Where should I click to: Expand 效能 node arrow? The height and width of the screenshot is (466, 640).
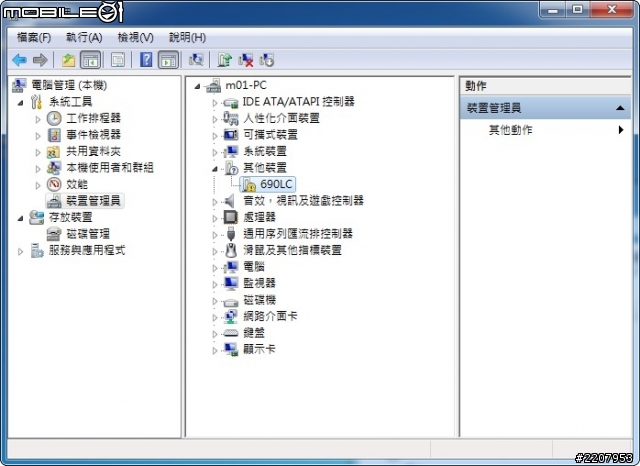38,185
